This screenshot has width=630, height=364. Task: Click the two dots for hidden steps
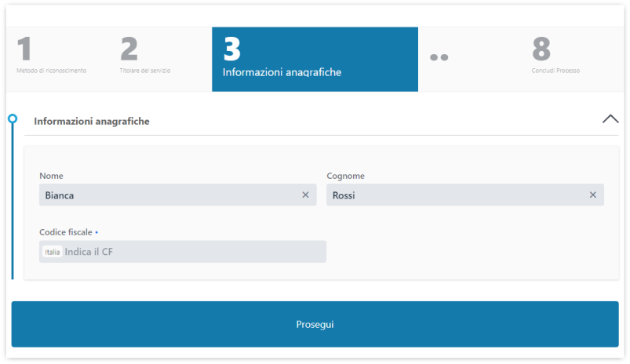click(439, 57)
